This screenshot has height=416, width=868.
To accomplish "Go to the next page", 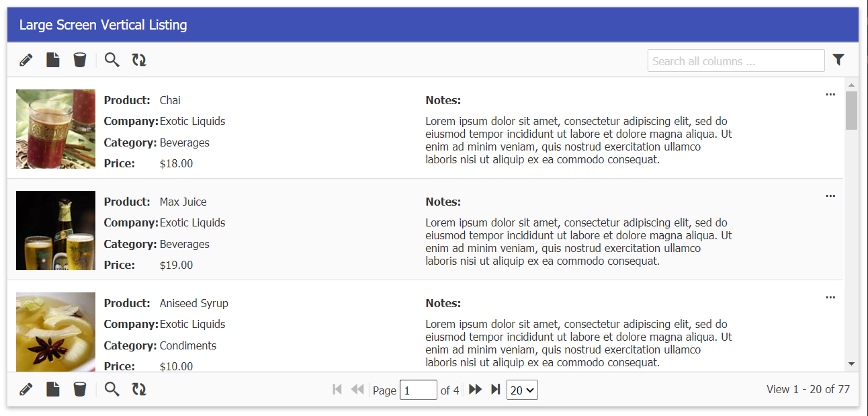I will pos(475,390).
